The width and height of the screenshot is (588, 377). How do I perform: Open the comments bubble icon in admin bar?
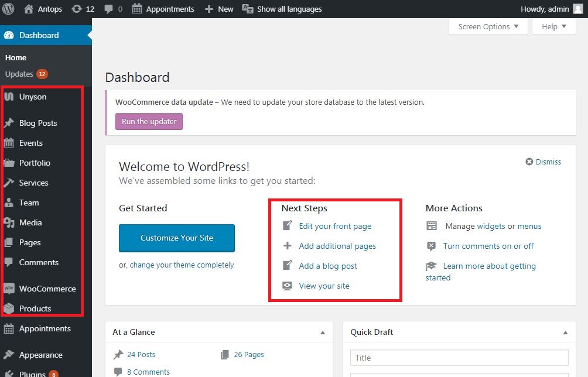coord(109,9)
